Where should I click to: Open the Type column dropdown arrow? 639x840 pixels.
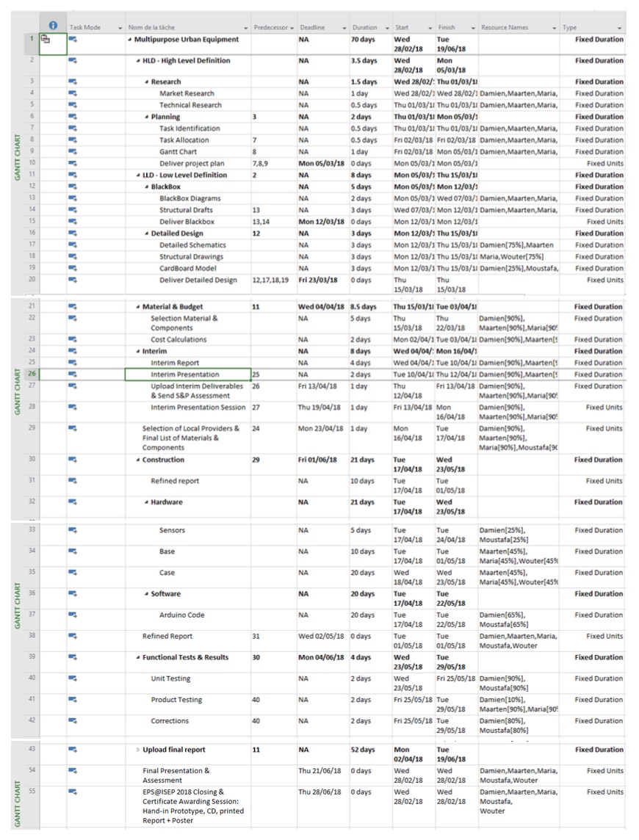coord(622,27)
